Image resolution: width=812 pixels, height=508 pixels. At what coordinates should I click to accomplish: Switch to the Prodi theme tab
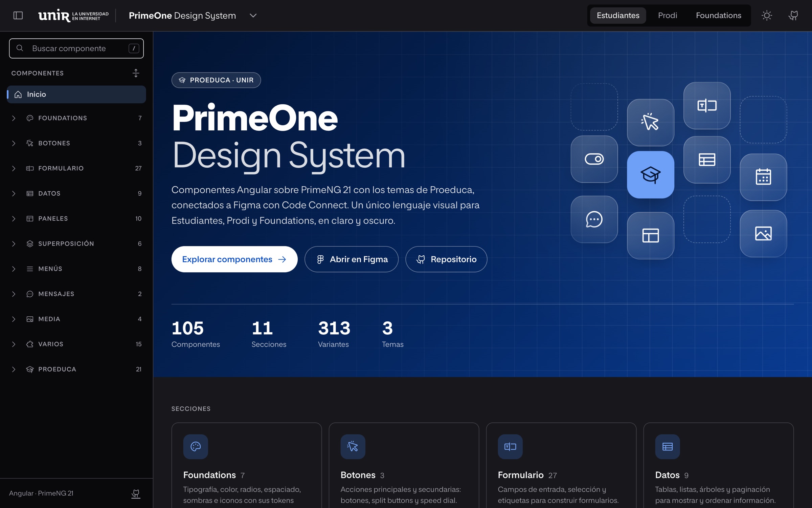click(667, 16)
